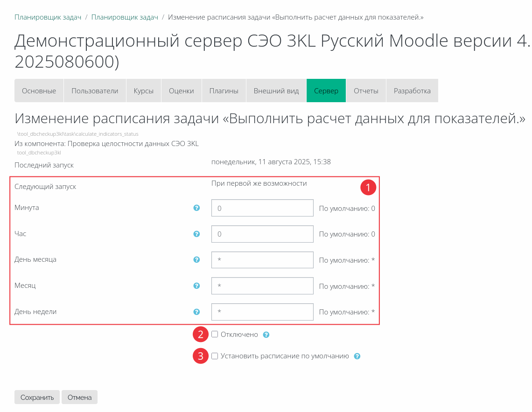Go to the Разработка tab
Viewport: 532px width, 412px height.
[412, 91]
